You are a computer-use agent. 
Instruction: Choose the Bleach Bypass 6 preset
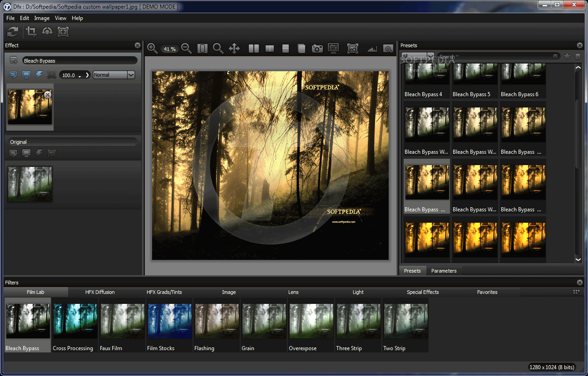[x=523, y=81]
